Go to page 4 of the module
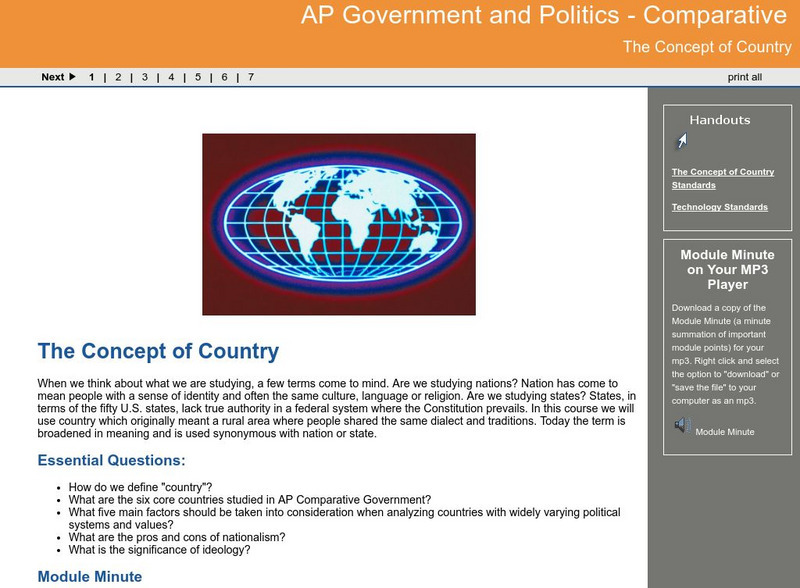The height and width of the screenshot is (588, 800). [x=170, y=75]
